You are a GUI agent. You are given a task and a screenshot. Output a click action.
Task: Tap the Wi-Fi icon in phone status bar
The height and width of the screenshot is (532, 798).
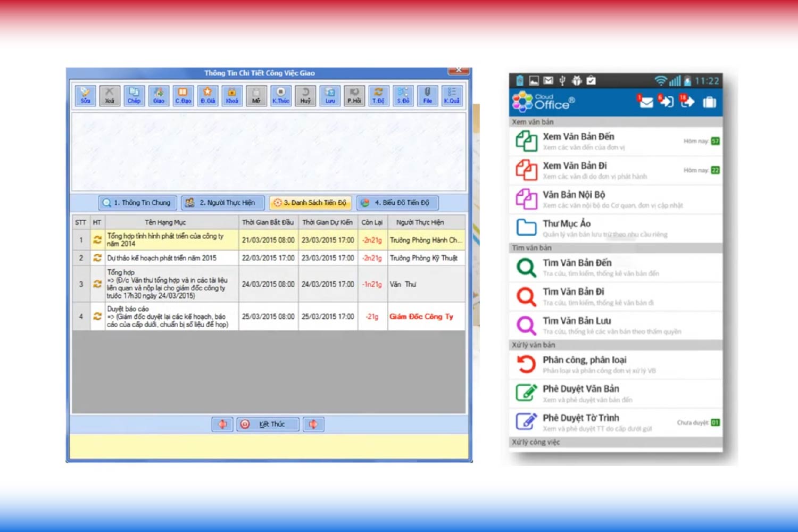(x=661, y=81)
